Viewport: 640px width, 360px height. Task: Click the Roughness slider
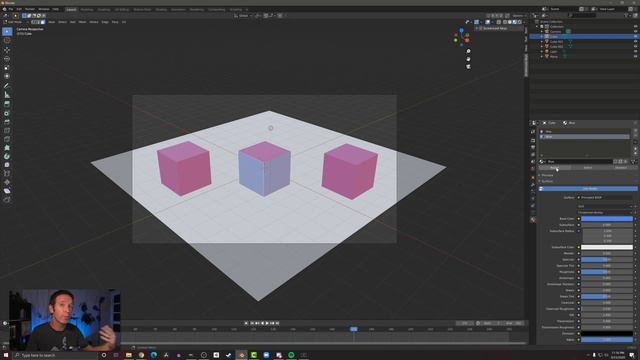[607, 272]
